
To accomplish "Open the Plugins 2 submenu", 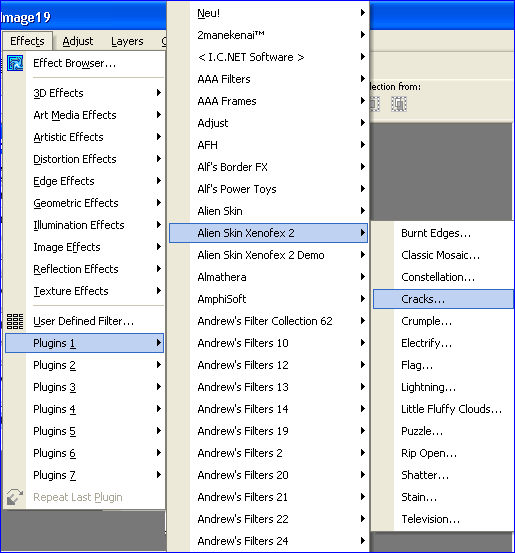I will [x=84, y=365].
